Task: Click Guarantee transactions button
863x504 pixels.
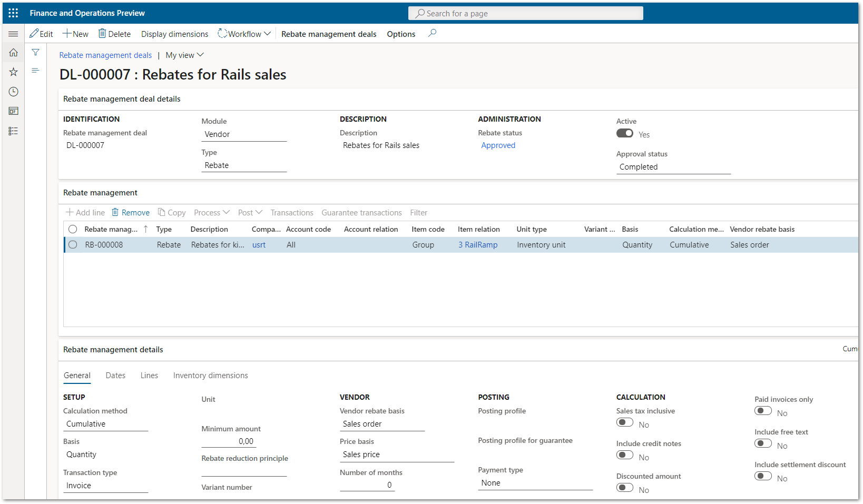Action: point(361,212)
